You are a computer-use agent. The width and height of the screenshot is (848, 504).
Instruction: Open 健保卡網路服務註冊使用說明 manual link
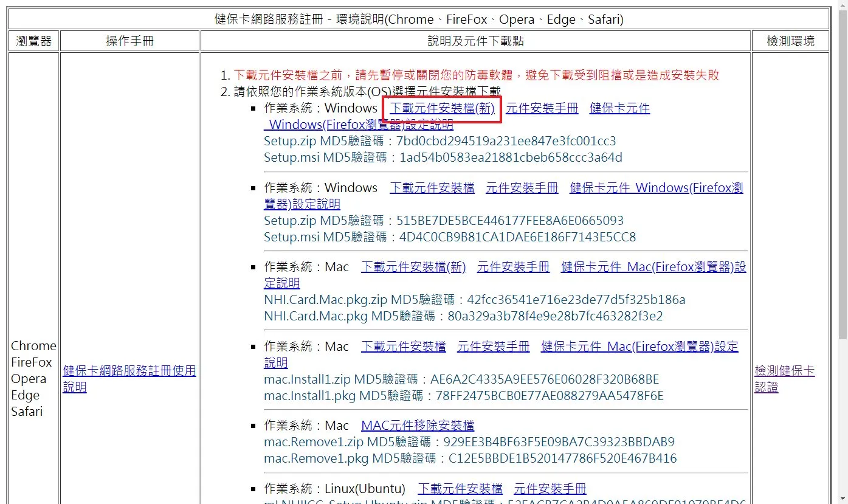pyautogui.click(x=129, y=379)
